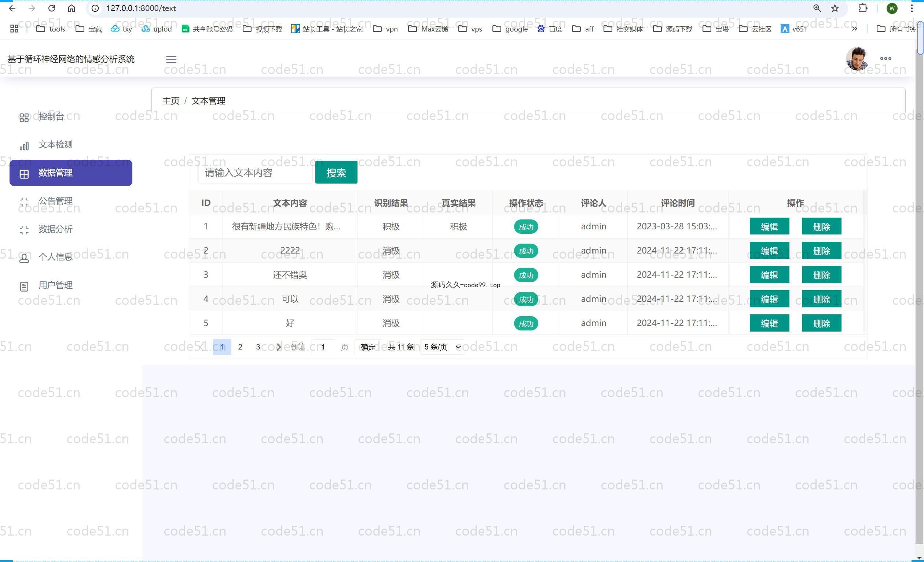Click the address bar URL 127.0.0.1:8000/text
The height and width of the screenshot is (562, 924).
pos(141,8)
